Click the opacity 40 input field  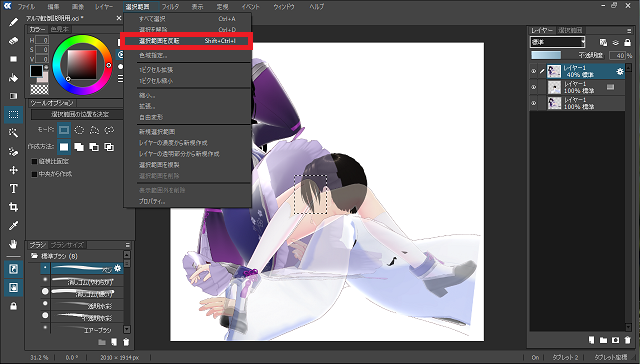tap(617, 55)
